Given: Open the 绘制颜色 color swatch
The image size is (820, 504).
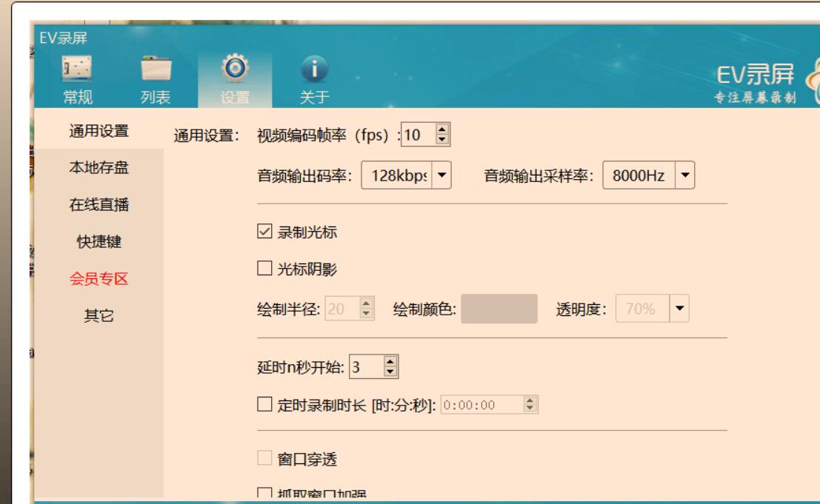Looking at the screenshot, I should (x=499, y=309).
